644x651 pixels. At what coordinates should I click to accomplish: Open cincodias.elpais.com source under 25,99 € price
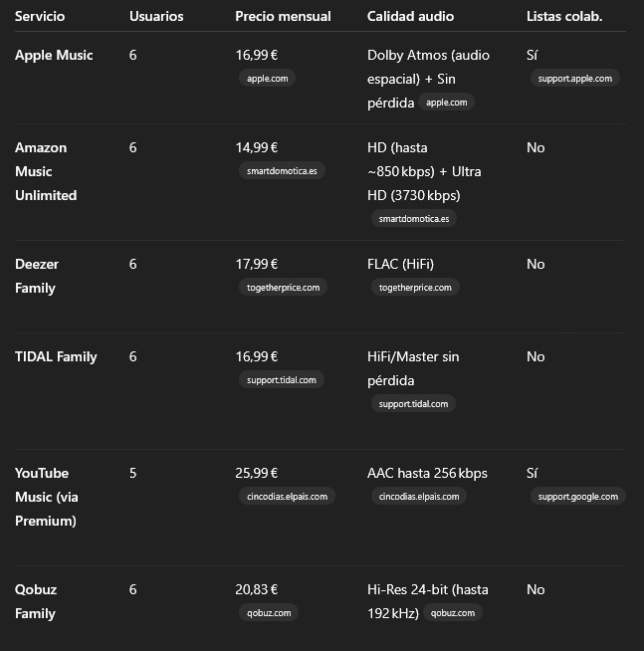pyautogui.click(x=287, y=496)
